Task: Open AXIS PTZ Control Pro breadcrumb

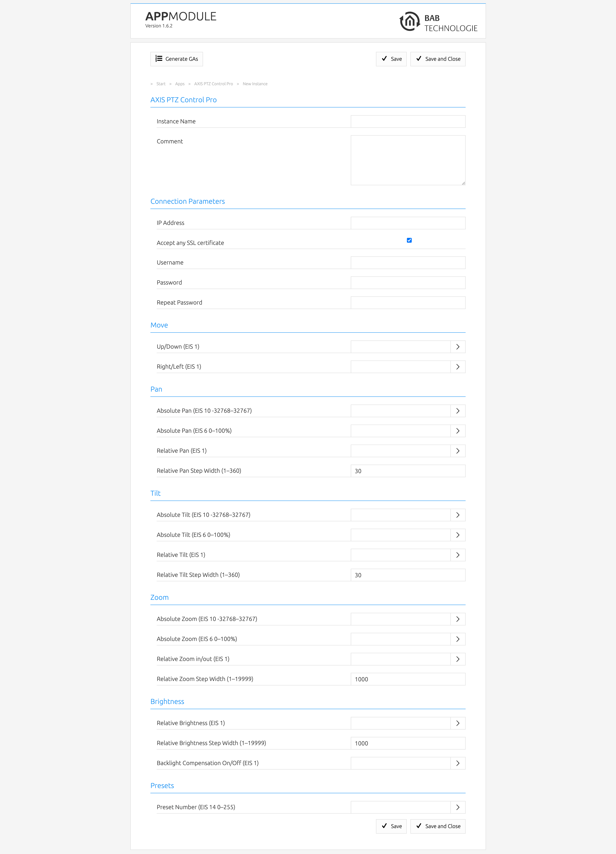Action: click(213, 84)
